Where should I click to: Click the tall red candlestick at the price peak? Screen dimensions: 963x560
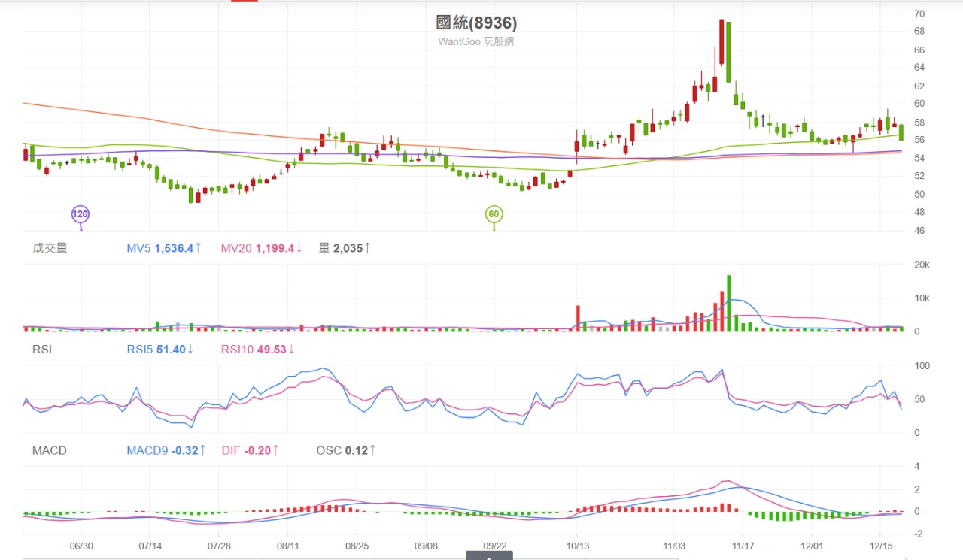[x=721, y=42]
